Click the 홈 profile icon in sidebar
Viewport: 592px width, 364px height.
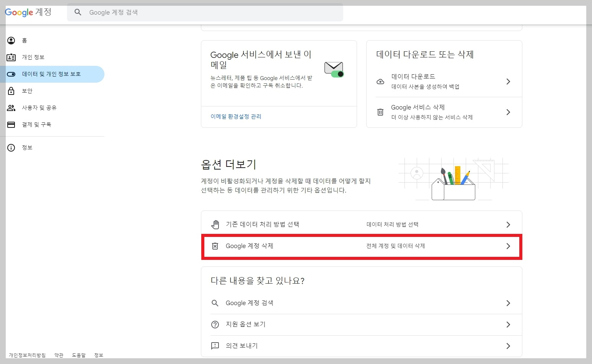click(x=11, y=41)
